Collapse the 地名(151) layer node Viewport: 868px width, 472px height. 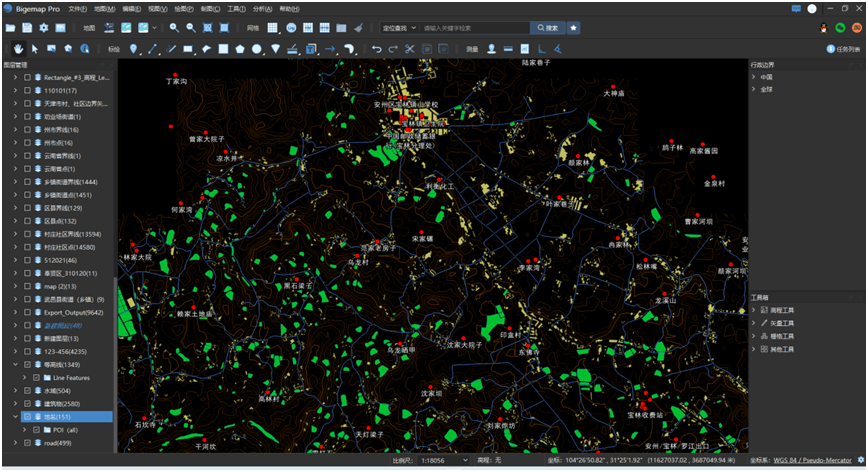click(16, 417)
